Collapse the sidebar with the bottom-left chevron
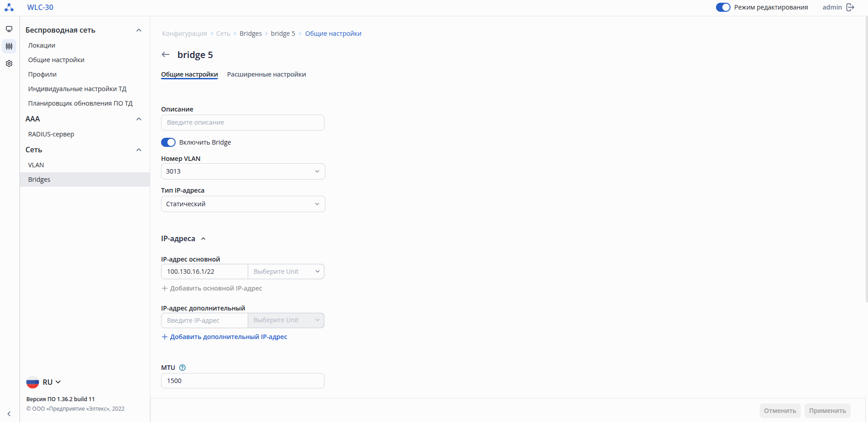 (9, 414)
